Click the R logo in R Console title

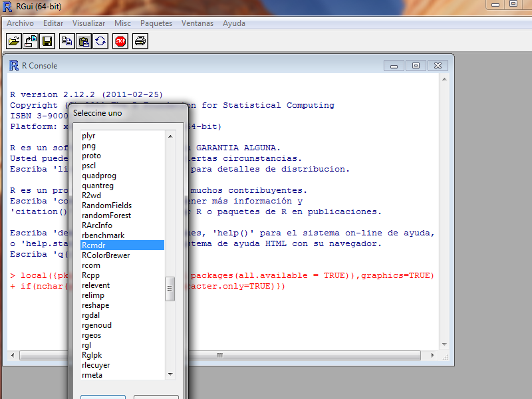pyautogui.click(x=14, y=65)
